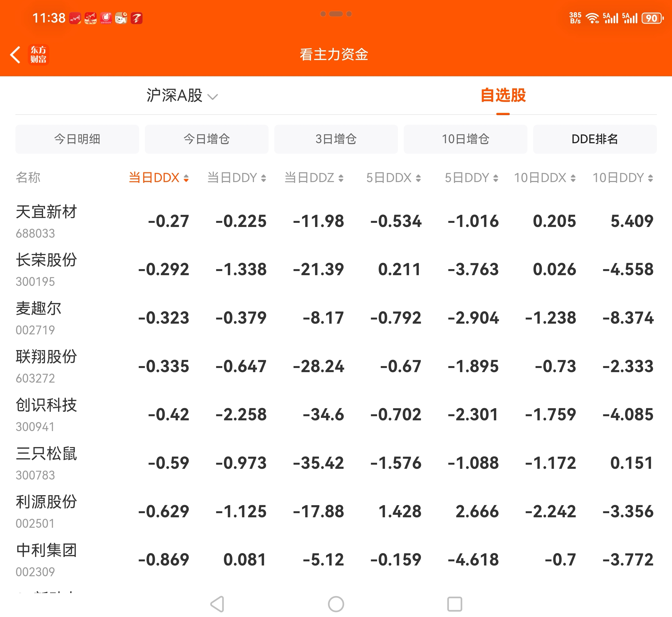Tap the page indicator dots at top
672x617 pixels.
[x=336, y=14]
